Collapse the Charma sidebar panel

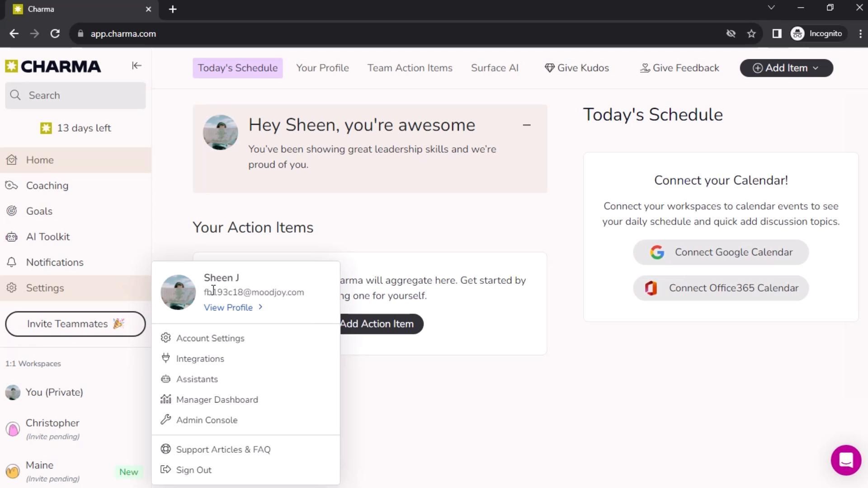137,66
